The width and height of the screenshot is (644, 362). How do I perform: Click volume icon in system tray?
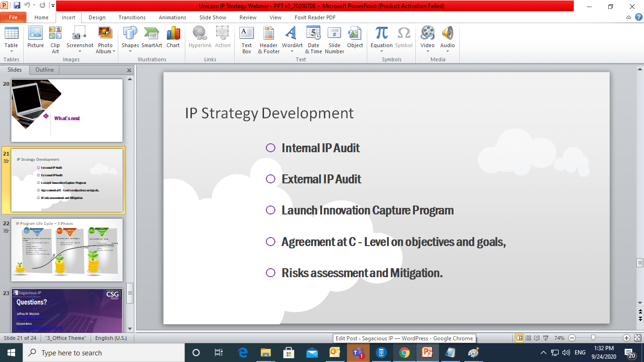(566, 353)
